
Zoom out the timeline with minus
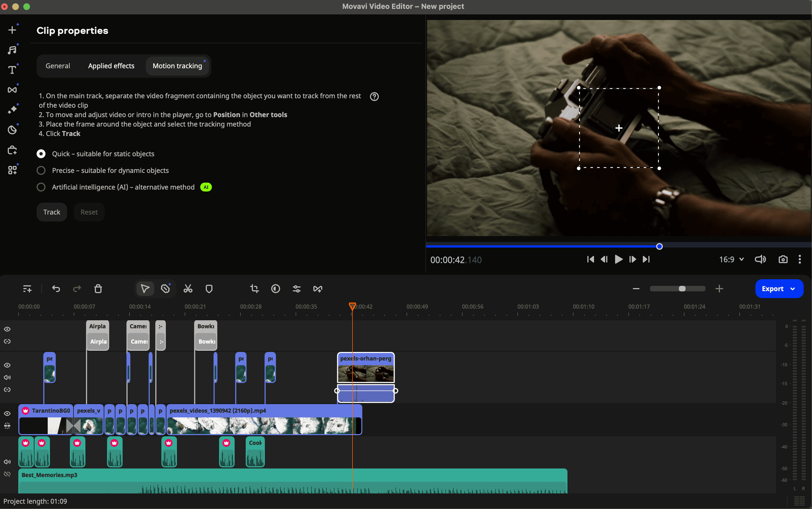(636, 289)
